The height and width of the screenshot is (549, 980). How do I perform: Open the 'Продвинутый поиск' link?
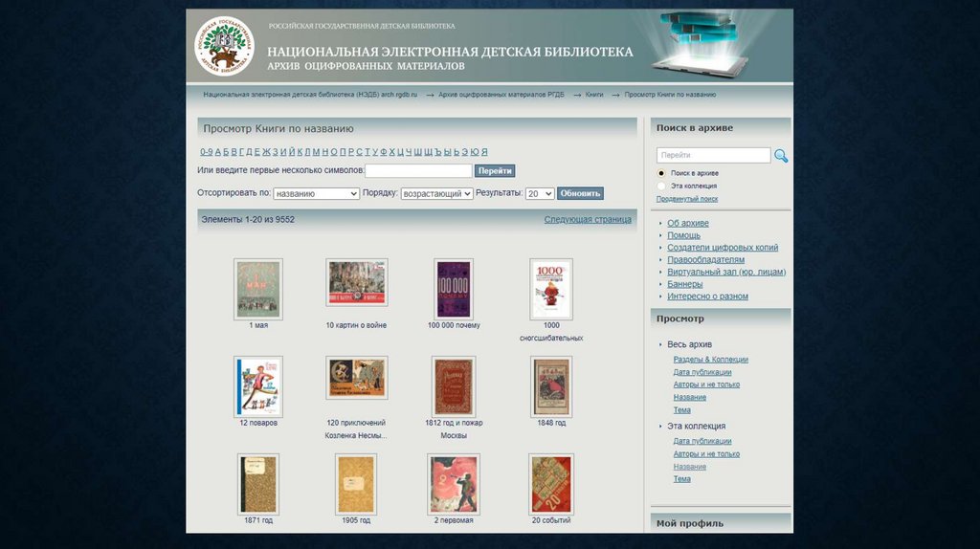point(687,199)
